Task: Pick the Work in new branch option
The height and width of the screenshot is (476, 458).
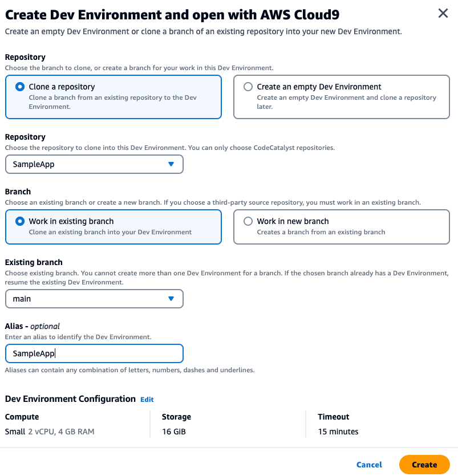Action: 248,221
